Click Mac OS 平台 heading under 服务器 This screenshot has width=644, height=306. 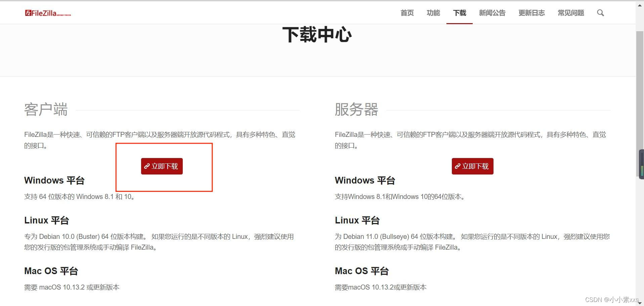pyautogui.click(x=362, y=271)
